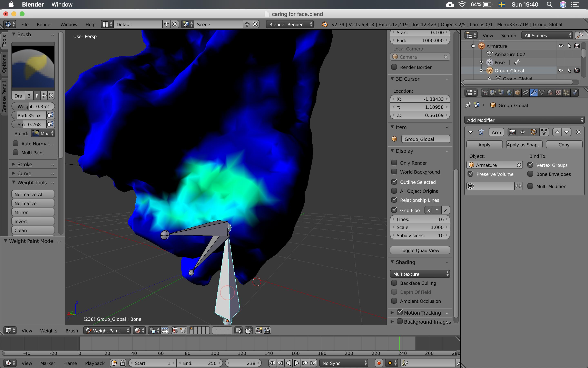The height and width of the screenshot is (368, 588).
Task: Click the brush radius pressure sensitivity icon
Action: point(50,115)
